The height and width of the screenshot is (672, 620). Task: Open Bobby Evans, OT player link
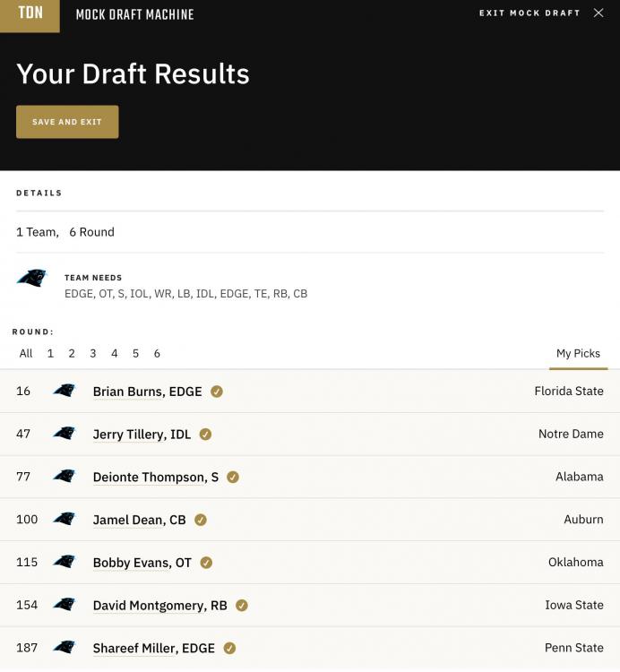click(x=142, y=563)
